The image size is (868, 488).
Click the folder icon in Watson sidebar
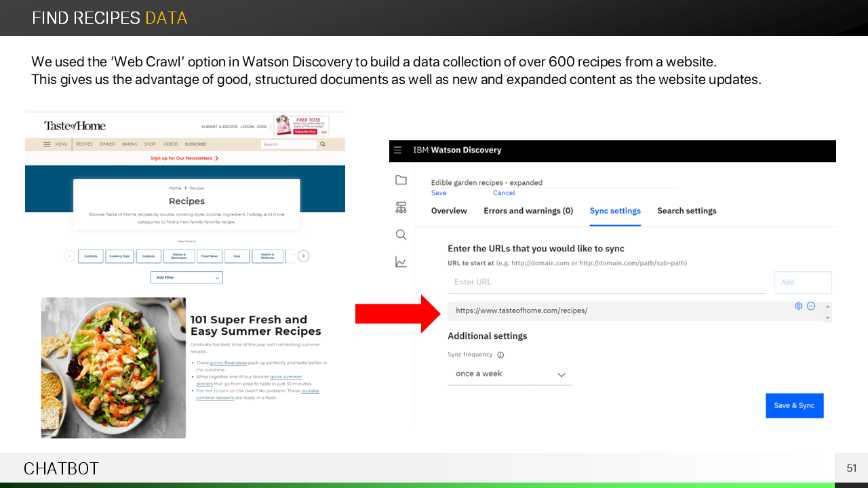coord(401,180)
